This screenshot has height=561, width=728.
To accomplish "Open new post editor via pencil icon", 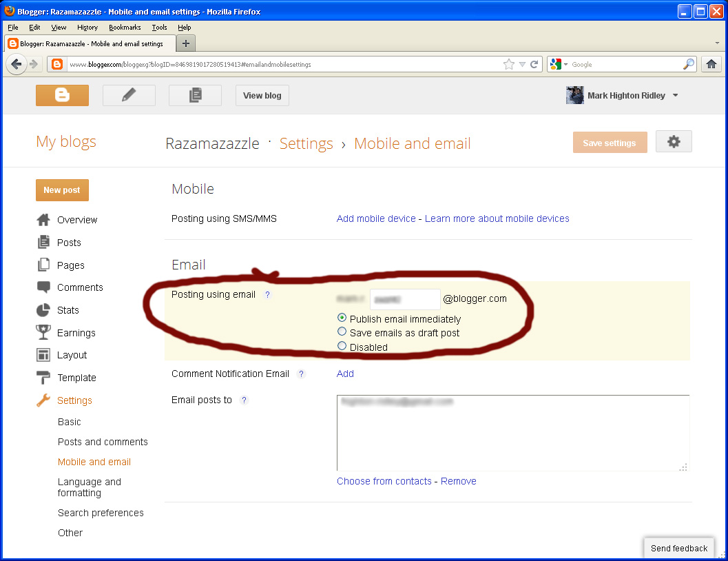I will click(x=129, y=95).
